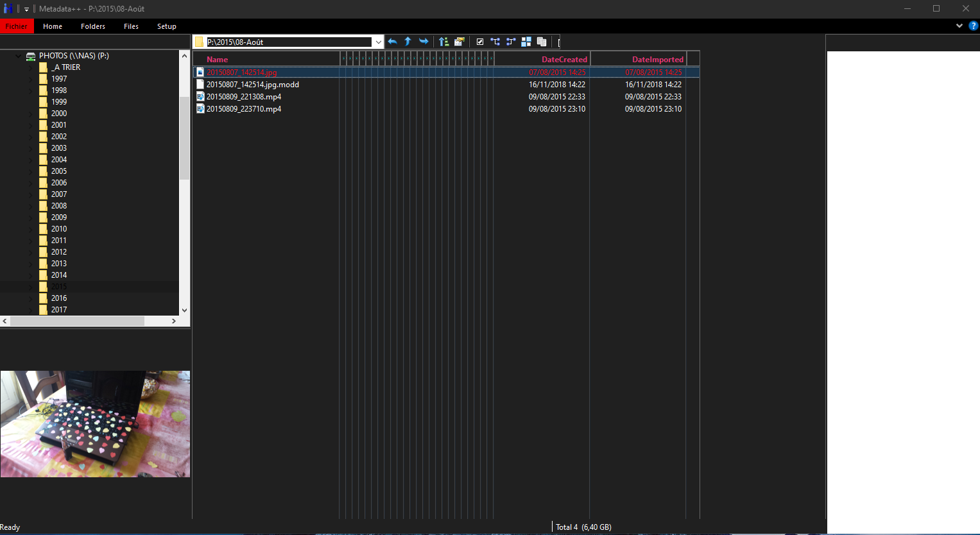Open the Fichier menu
This screenshot has width=980, height=535.
tap(17, 26)
